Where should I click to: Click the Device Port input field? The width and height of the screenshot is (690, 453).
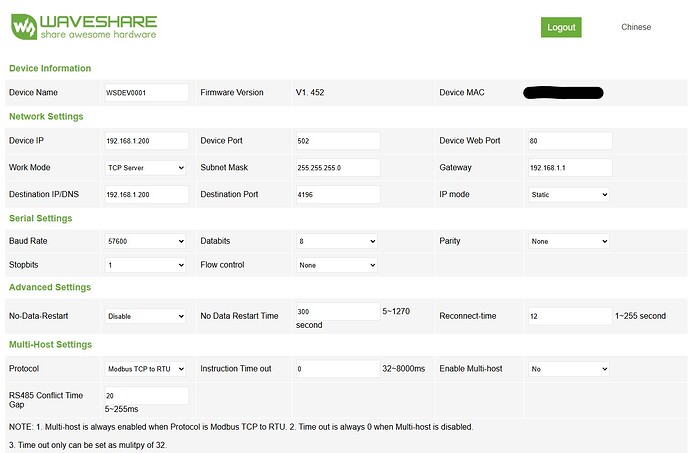pyautogui.click(x=338, y=141)
